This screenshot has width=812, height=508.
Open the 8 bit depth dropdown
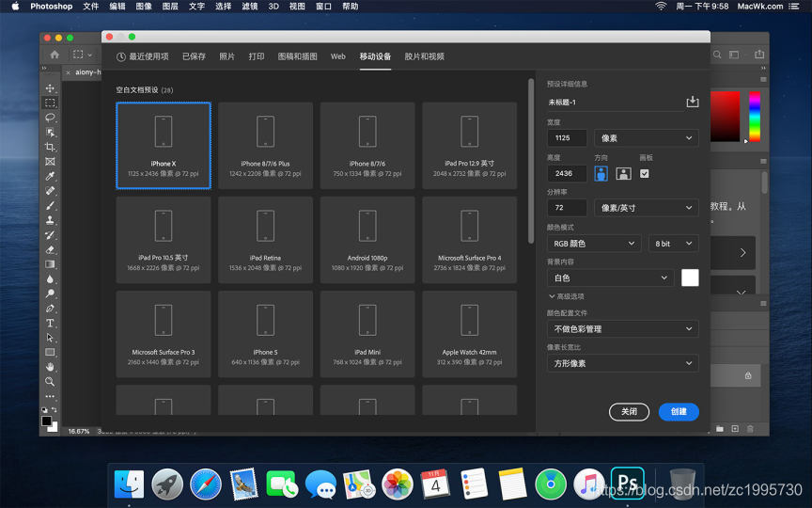pyautogui.click(x=673, y=244)
